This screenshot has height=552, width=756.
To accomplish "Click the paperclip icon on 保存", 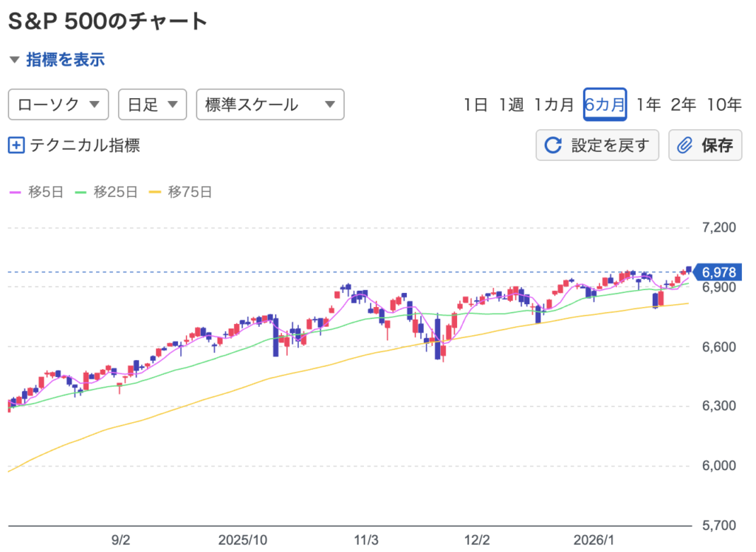I will (x=684, y=145).
